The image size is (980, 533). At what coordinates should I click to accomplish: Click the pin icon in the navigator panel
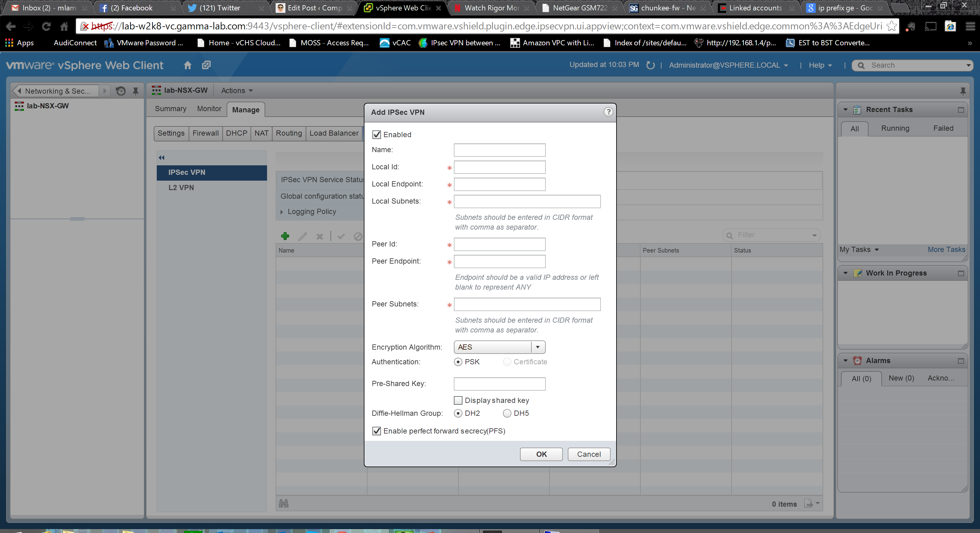tap(135, 91)
